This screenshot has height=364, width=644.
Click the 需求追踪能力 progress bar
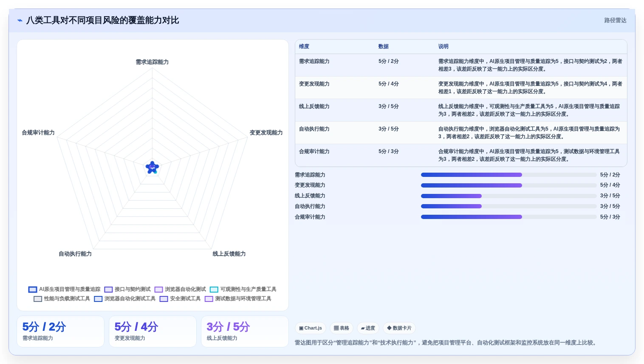coord(509,175)
